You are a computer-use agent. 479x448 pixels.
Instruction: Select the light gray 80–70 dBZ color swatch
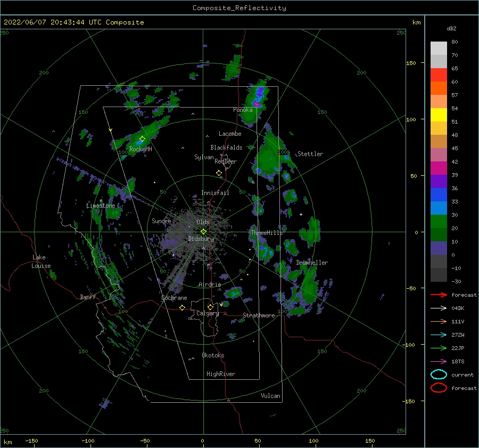439,48
